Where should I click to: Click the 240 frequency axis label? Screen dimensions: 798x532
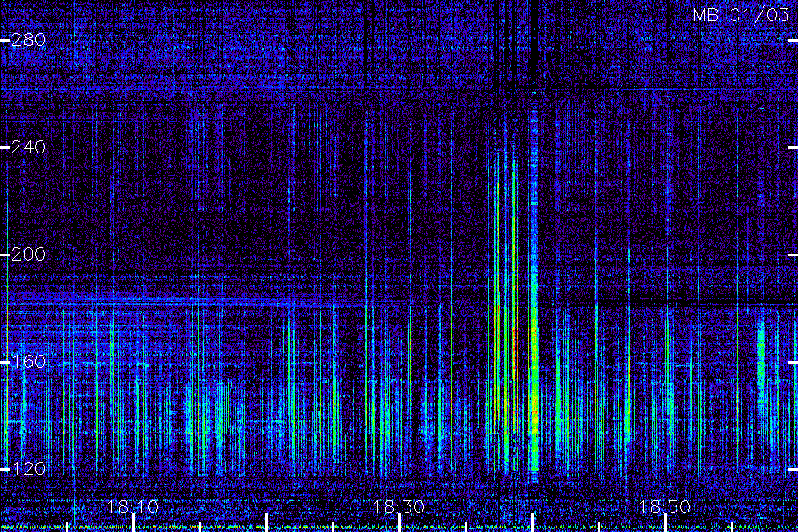coord(28,147)
